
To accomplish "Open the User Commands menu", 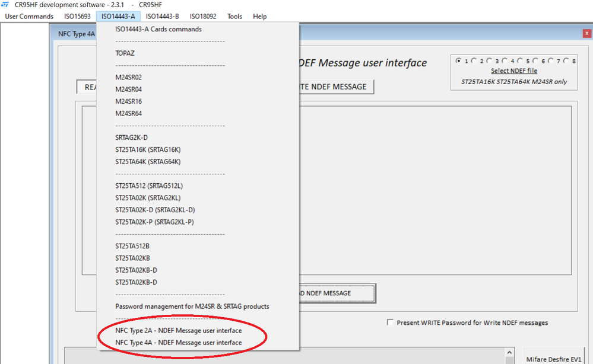I will [x=29, y=16].
